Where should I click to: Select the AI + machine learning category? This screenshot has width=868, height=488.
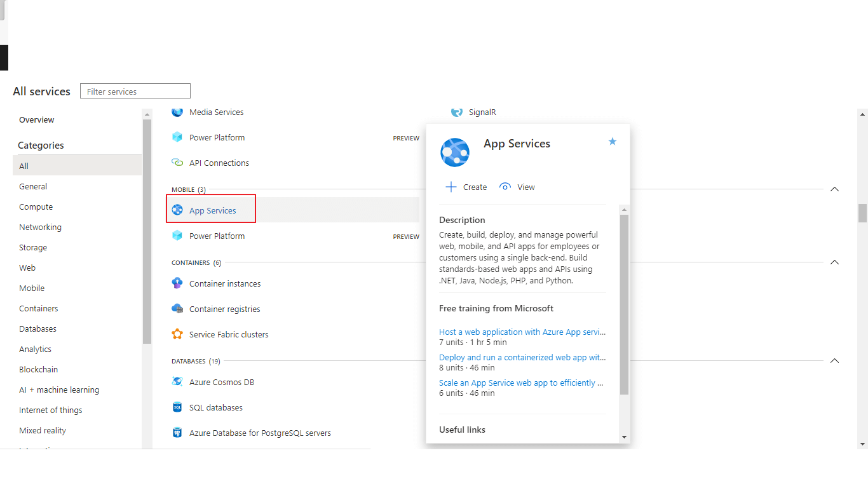pyautogui.click(x=59, y=390)
